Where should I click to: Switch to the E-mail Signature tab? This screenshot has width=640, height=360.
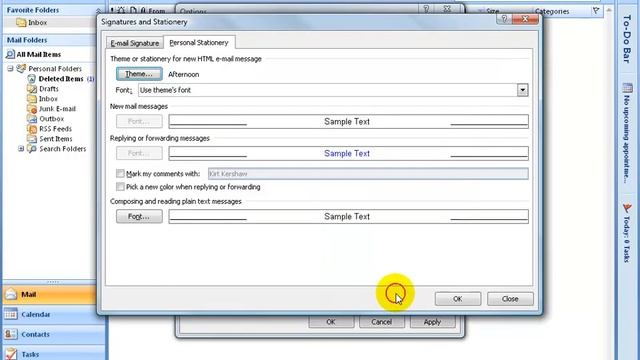pyautogui.click(x=135, y=43)
